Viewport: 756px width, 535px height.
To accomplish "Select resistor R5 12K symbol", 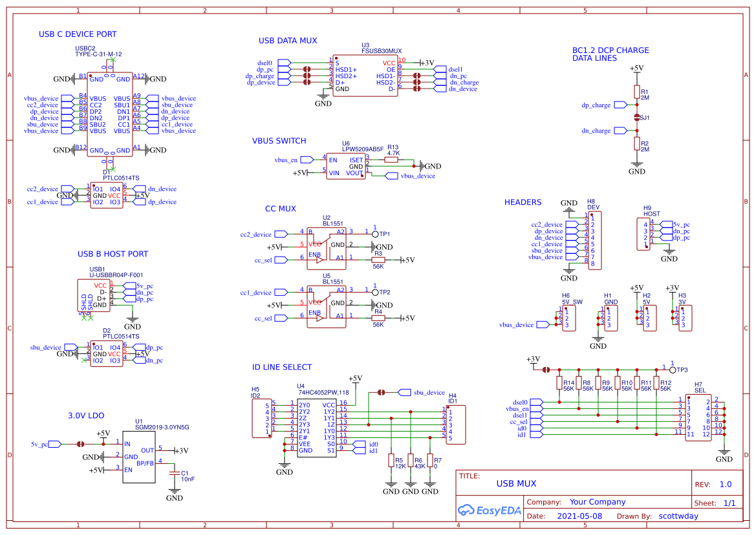I will [x=391, y=460].
